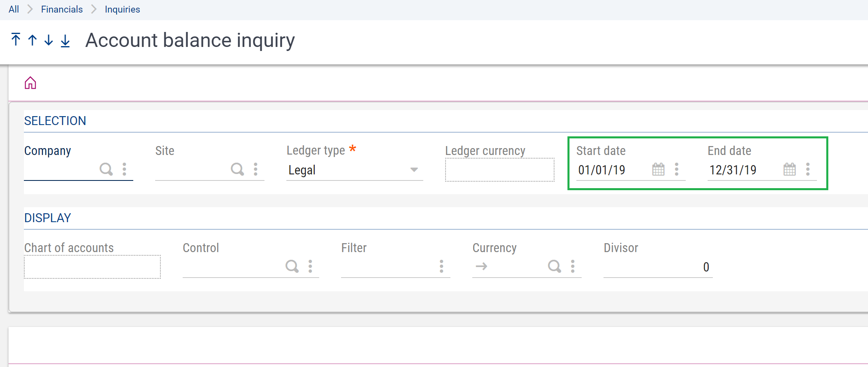Open the Filter field action menu
This screenshot has width=868, height=367.
441,267
